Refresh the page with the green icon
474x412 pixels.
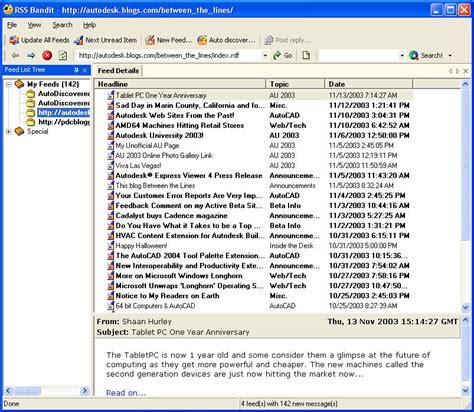coord(63,55)
